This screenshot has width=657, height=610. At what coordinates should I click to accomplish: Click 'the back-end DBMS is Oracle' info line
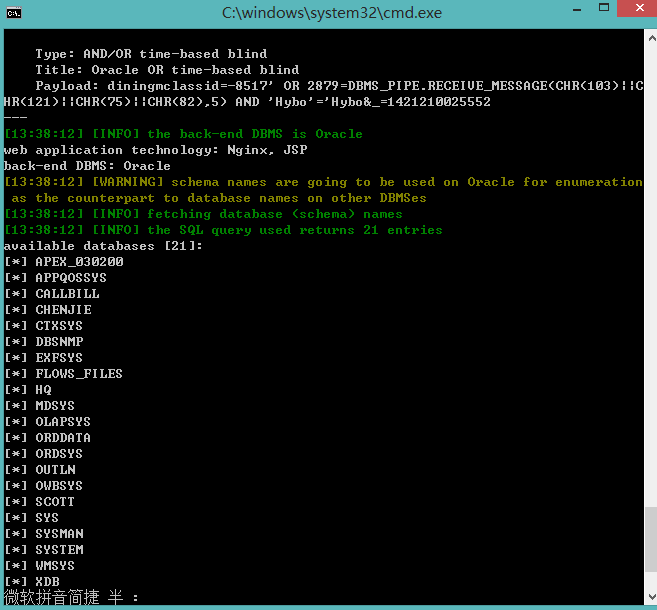[x=184, y=134]
